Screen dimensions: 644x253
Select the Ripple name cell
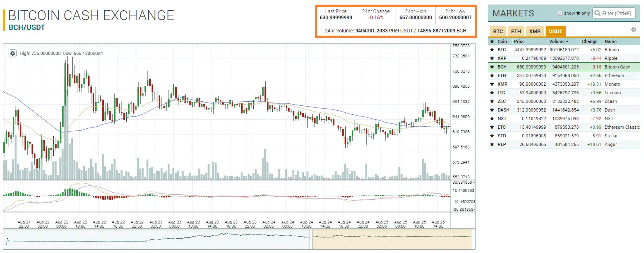click(611, 58)
